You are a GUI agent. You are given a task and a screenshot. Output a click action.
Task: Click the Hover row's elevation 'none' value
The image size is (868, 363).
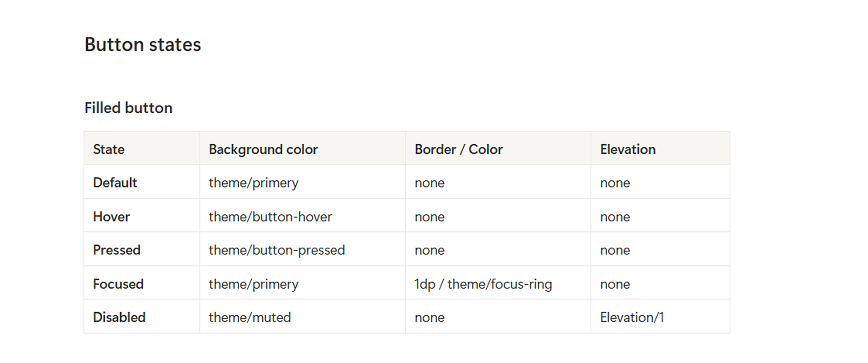click(615, 217)
